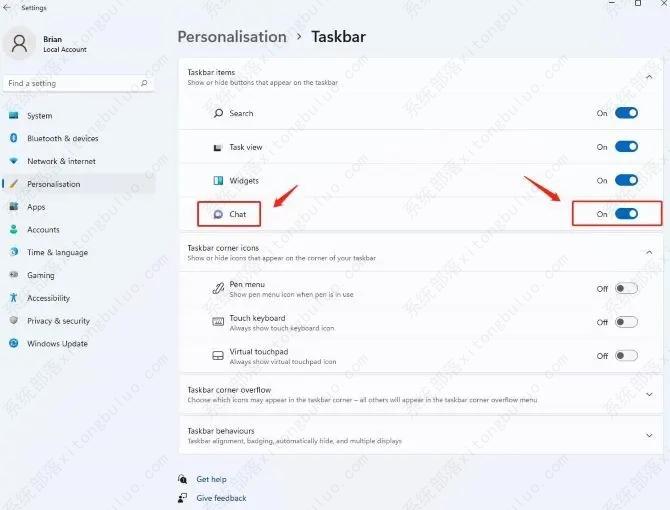Open the Give feedback link
The height and width of the screenshot is (510, 670).
tap(221, 498)
